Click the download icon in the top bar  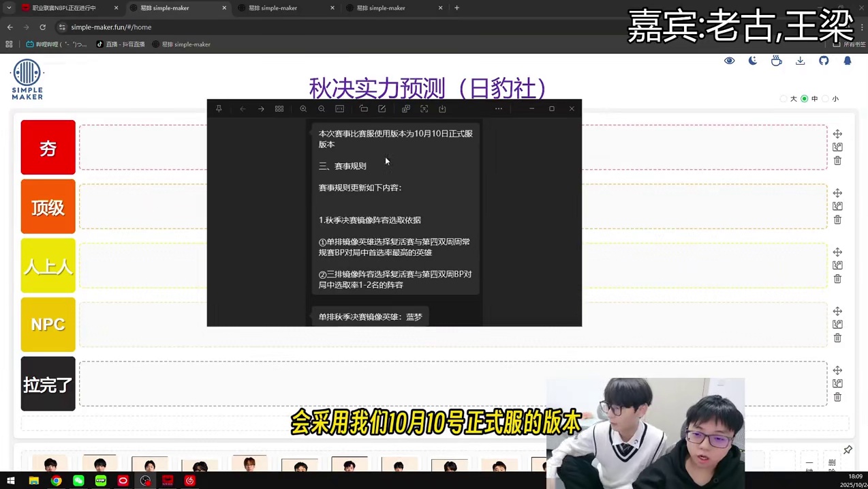[x=800, y=61]
